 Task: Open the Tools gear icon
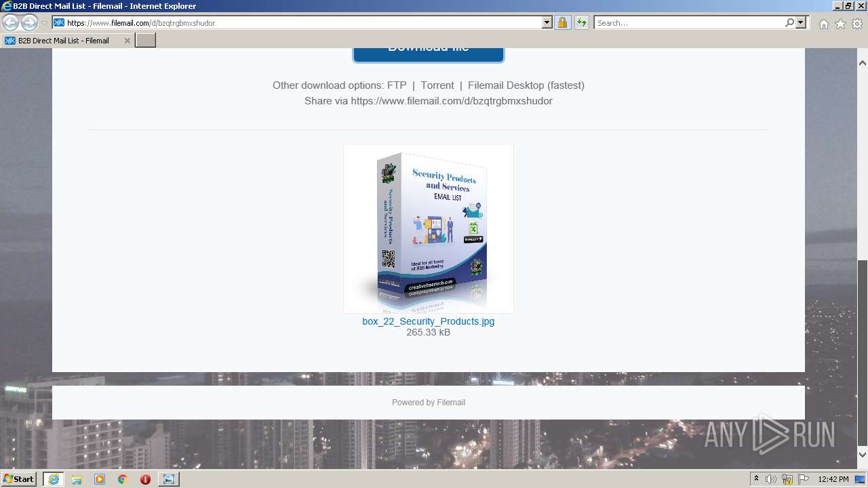tap(856, 24)
